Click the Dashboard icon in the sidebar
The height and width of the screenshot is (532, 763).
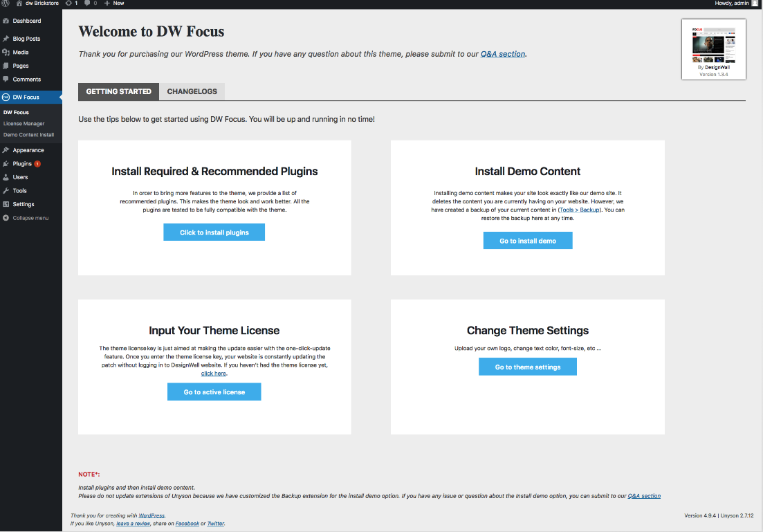[6, 21]
